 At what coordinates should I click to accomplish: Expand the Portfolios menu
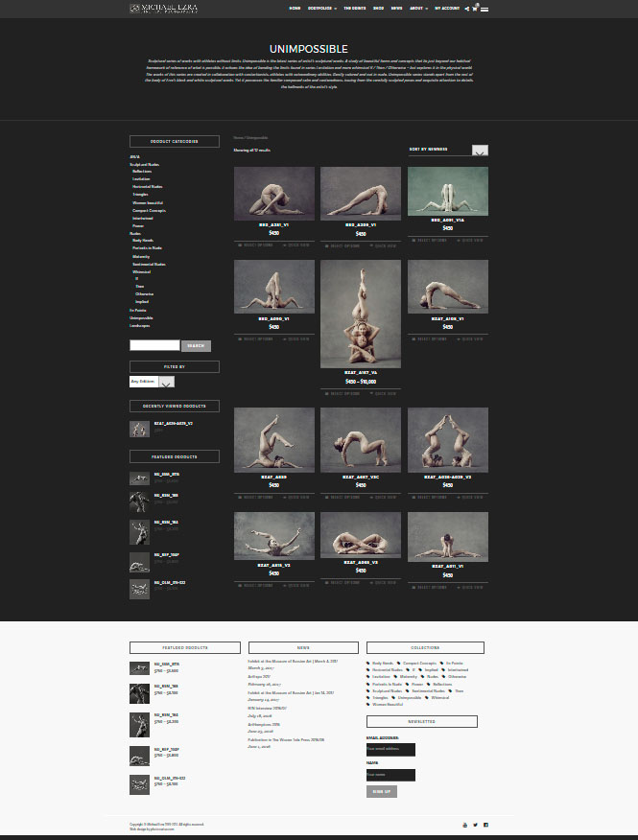(322, 9)
